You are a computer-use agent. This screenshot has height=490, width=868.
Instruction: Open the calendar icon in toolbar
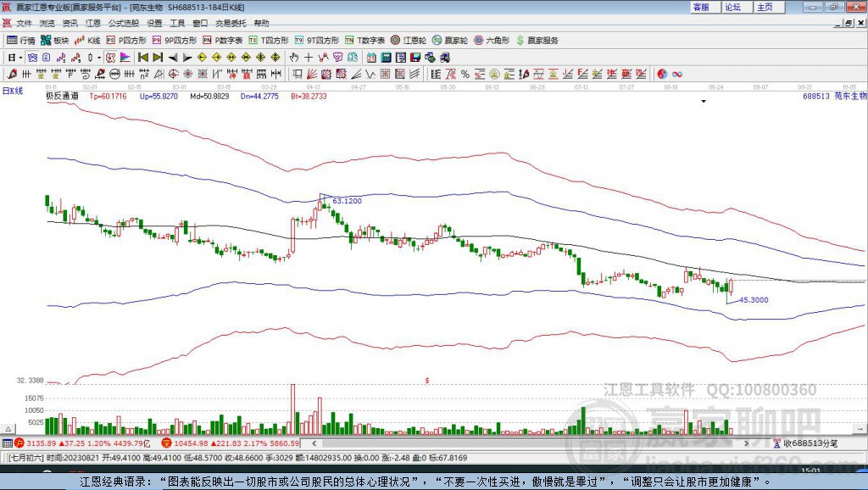coord(371,58)
